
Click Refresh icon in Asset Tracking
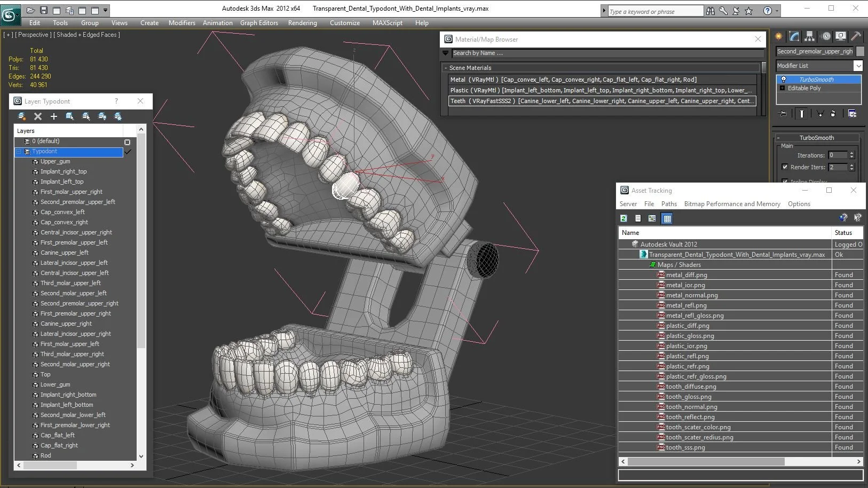click(624, 218)
